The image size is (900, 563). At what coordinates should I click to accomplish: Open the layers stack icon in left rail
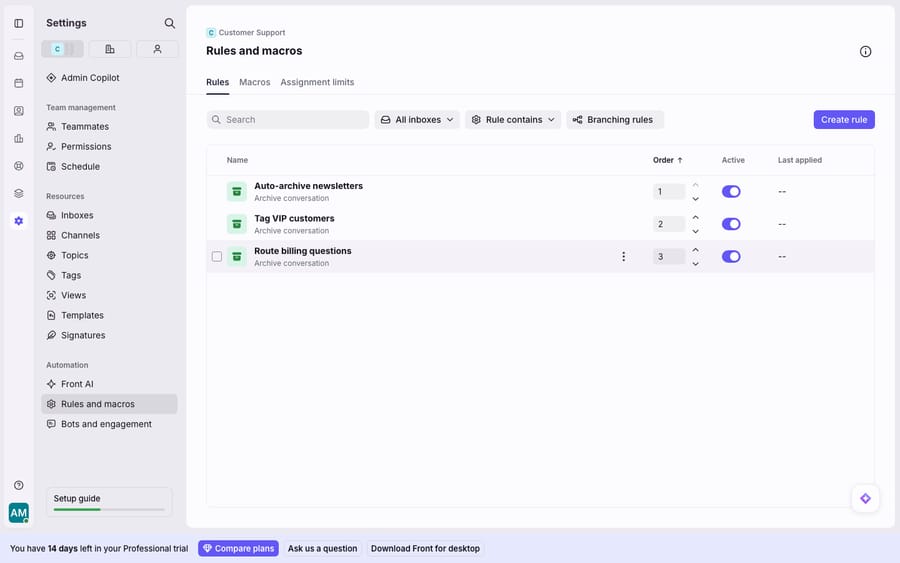[x=19, y=193]
